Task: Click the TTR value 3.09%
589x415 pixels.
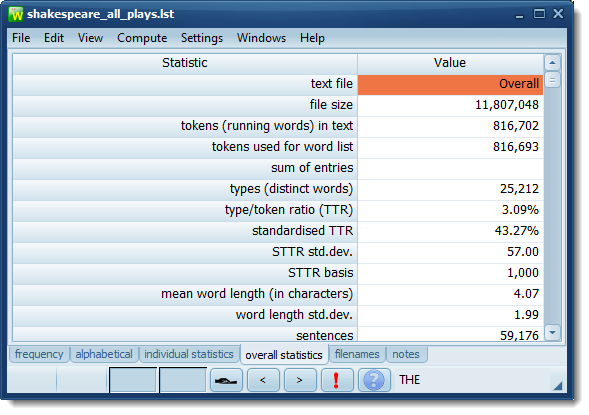Action: (x=520, y=210)
